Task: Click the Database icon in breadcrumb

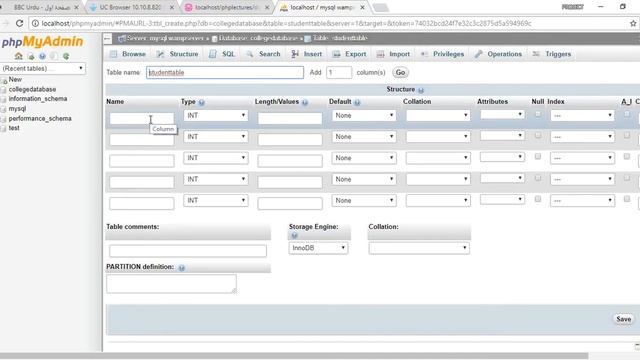Action: 214,39
